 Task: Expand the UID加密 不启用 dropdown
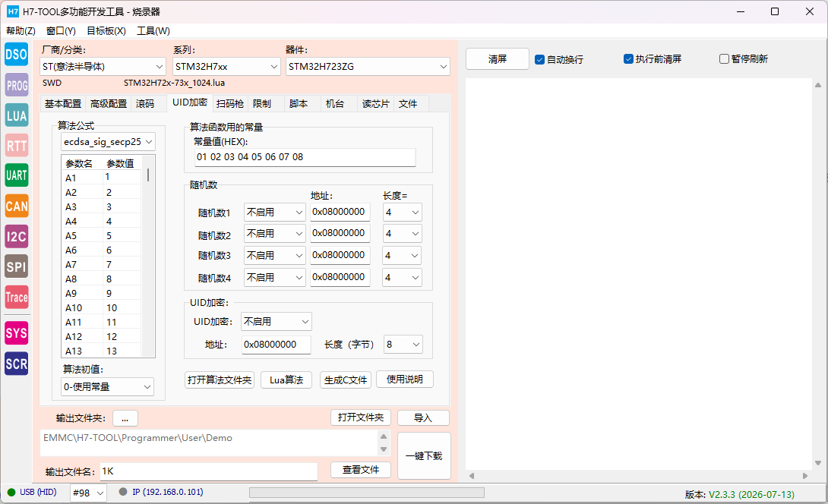[277, 321]
